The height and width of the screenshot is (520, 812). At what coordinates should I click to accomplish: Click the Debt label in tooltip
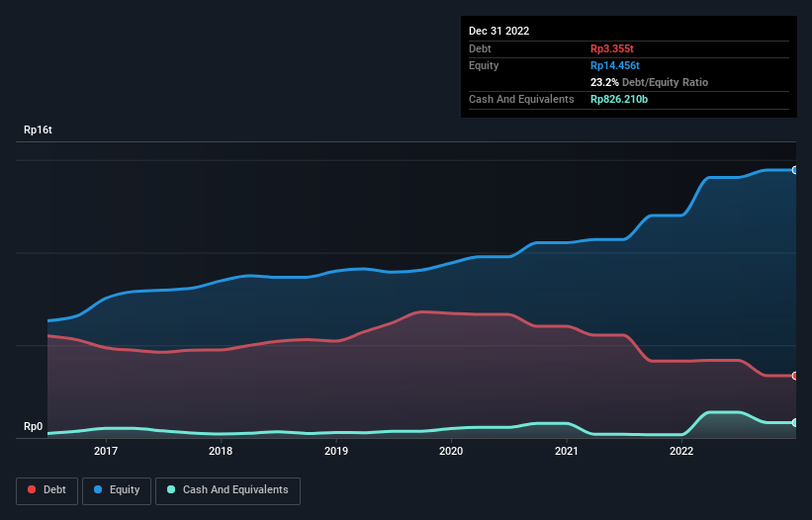(480, 48)
